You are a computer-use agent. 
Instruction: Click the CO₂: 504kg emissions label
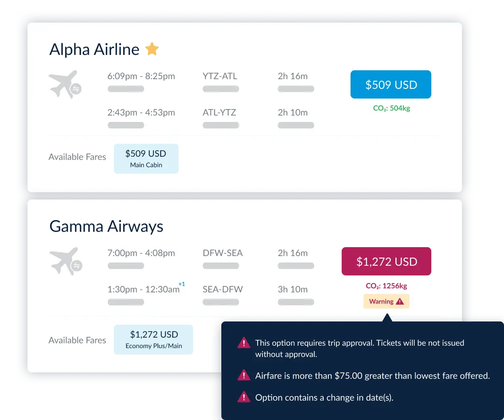391,108
